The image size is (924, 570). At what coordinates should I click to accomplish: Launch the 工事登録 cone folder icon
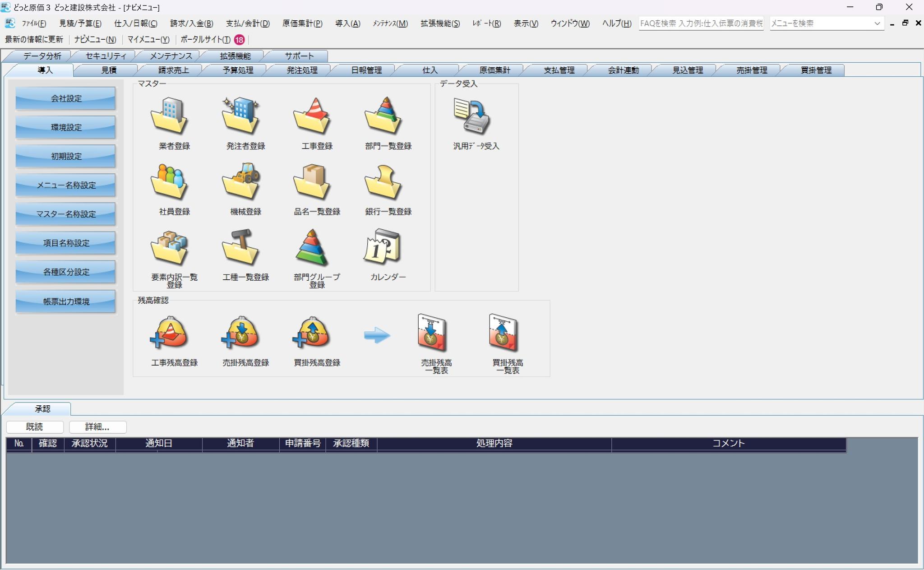(x=312, y=116)
